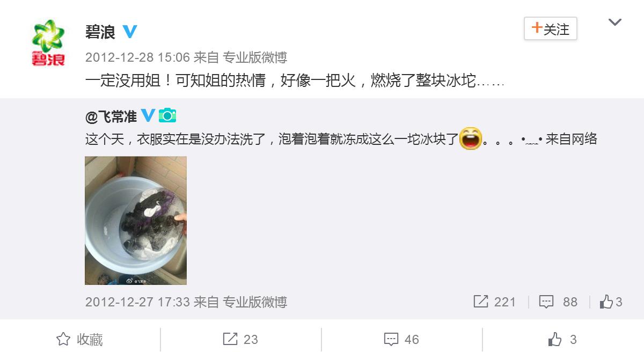This screenshot has width=644, height=352.
Task: Open the 46 comments section
Action: point(401,340)
